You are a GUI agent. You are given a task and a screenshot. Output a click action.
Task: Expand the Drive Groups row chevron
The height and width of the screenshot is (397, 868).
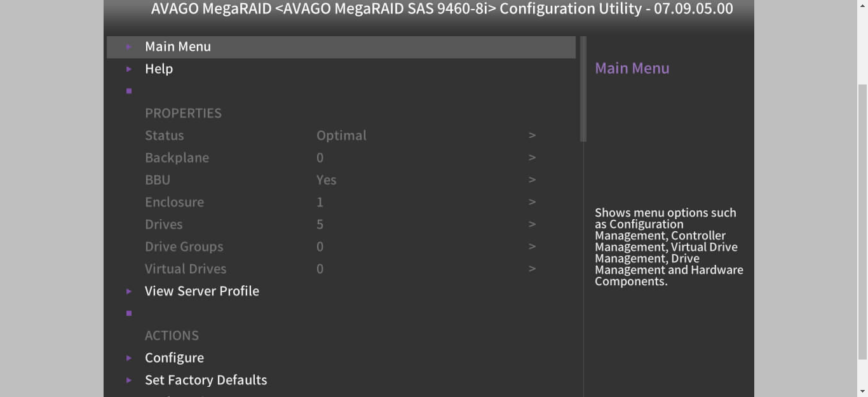[532, 246]
